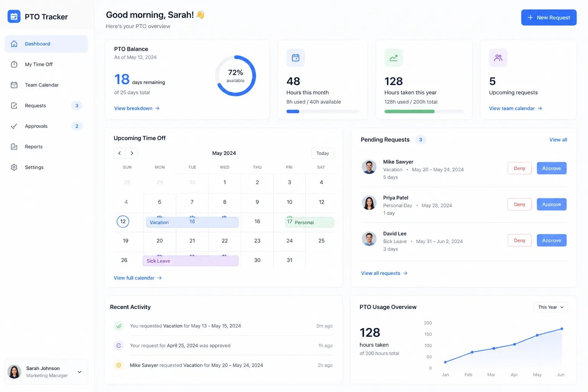Click the Settings gear icon
The height and width of the screenshot is (392, 588).
[x=14, y=167]
